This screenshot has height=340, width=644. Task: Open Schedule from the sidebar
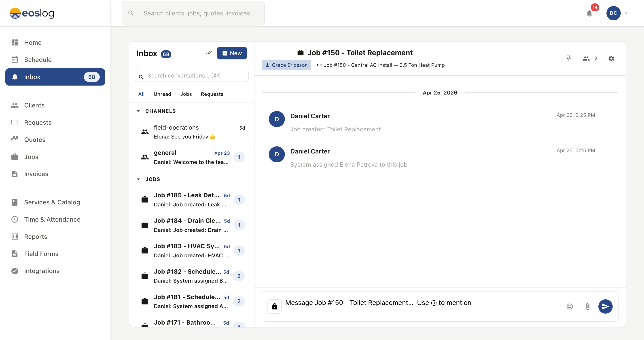coord(55,60)
